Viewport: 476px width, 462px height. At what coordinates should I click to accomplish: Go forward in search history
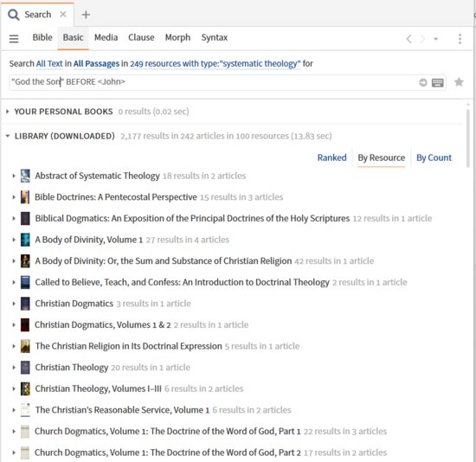422,39
